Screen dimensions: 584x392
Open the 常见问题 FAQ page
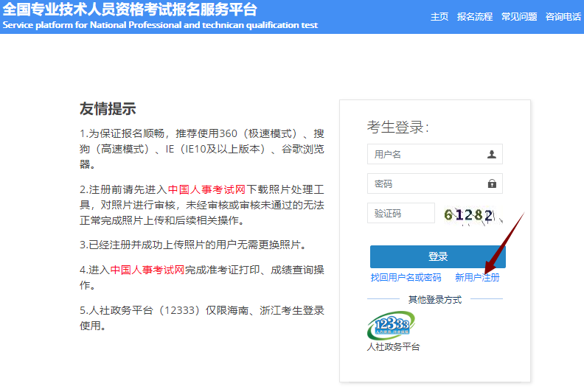point(519,17)
